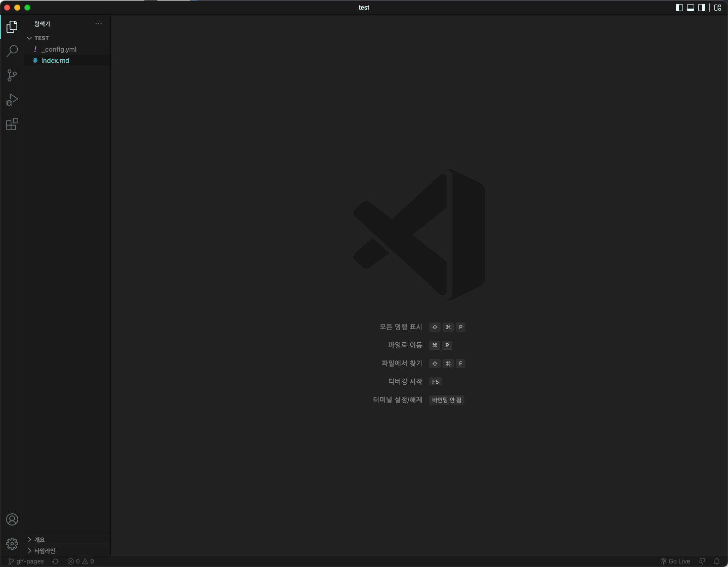
Task: Open the errors and warnings status
Action: coord(81,561)
